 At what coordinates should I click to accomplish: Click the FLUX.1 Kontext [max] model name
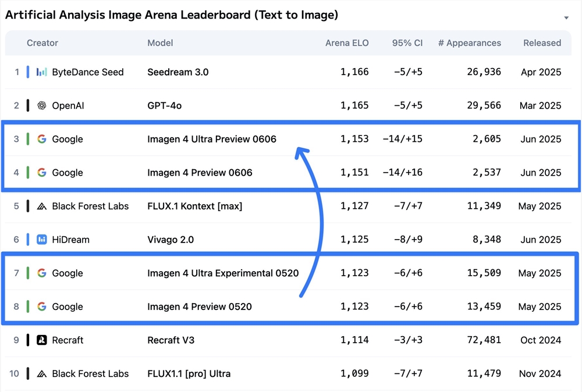[x=195, y=206]
